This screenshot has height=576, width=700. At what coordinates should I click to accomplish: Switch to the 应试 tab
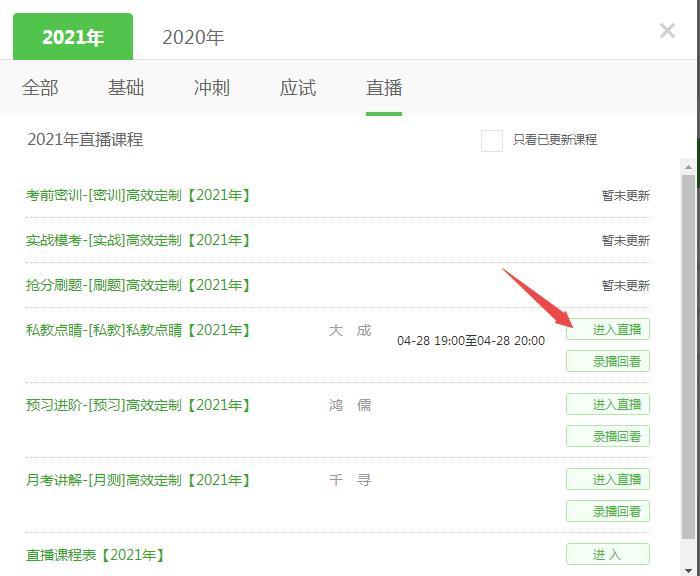click(x=298, y=88)
